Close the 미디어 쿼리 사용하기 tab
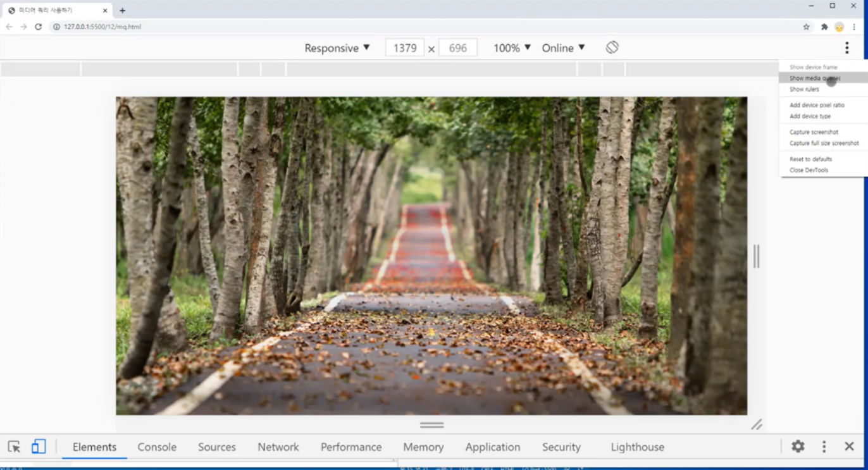 pos(105,10)
